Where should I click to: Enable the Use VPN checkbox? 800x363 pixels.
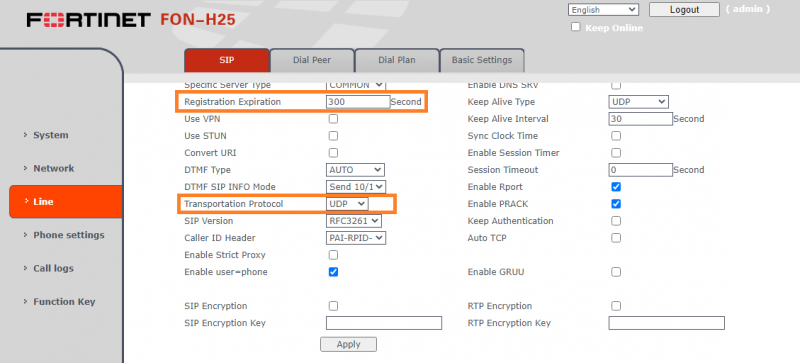tap(333, 119)
